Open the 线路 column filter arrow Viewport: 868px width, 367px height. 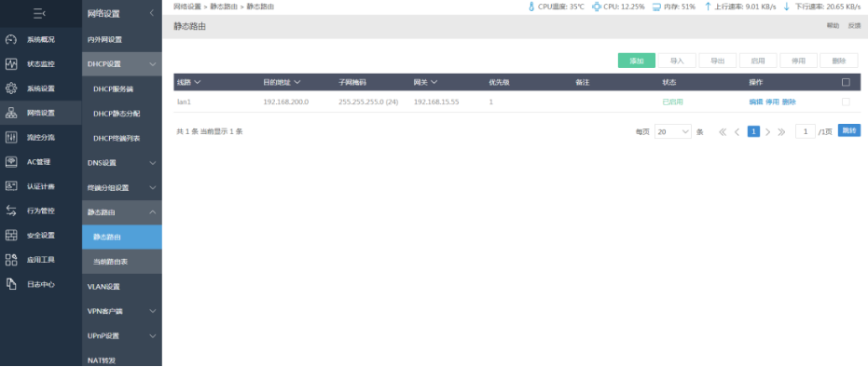[x=198, y=82]
